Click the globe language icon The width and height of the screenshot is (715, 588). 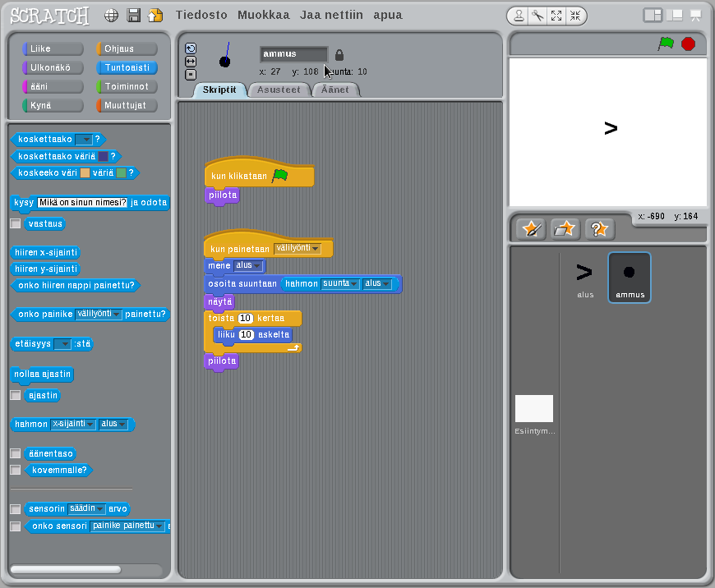click(x=112, y=16)
